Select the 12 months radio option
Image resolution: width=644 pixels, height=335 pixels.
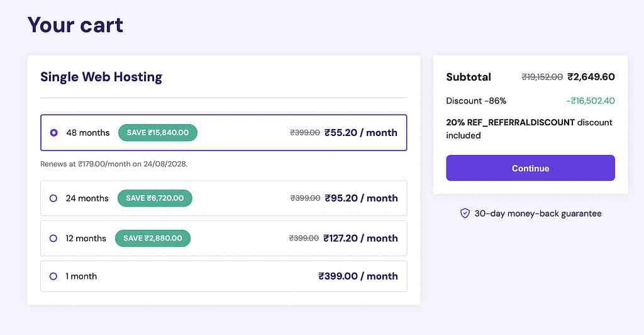click(x=53, y=239)
